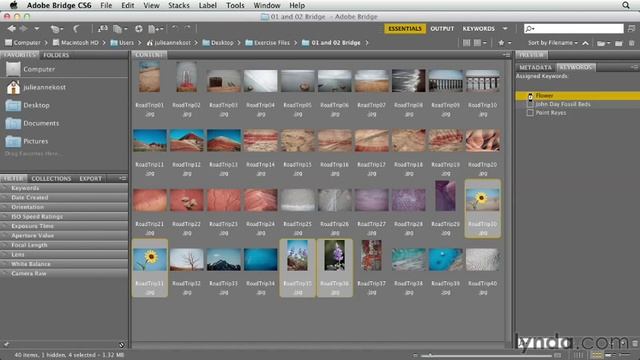Image resolution: width=640 pixels, height=360 pixels.
Task: Expand chevron after 01 and 02 Bridge path
Action: click(x=367, y=42)
